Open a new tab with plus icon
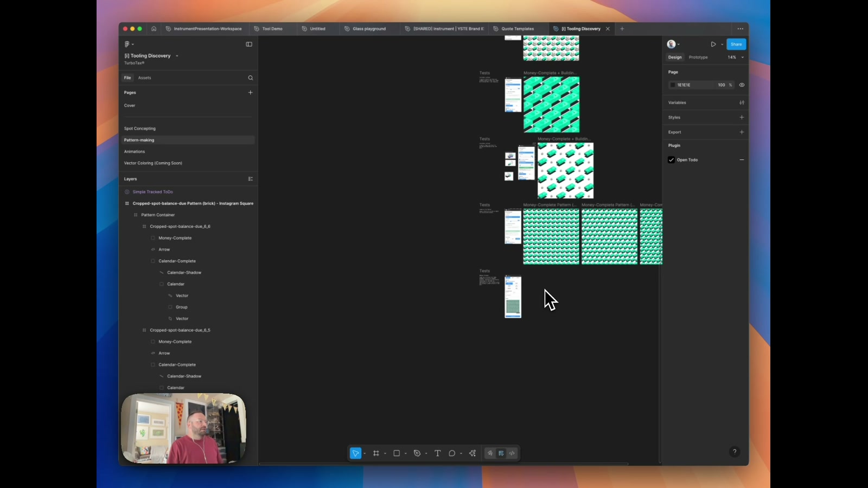868x488 pixels. coord(622,29)
